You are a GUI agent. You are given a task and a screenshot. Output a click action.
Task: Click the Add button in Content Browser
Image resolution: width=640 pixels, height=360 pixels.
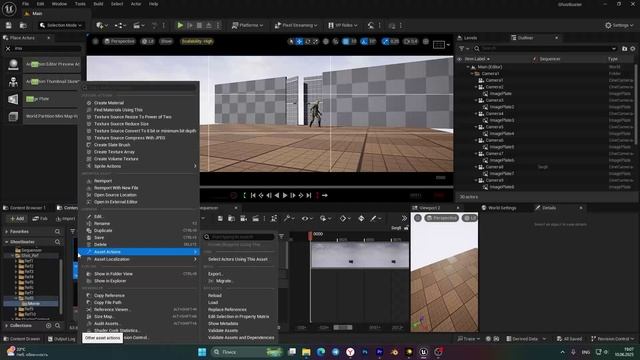[17, 219]
